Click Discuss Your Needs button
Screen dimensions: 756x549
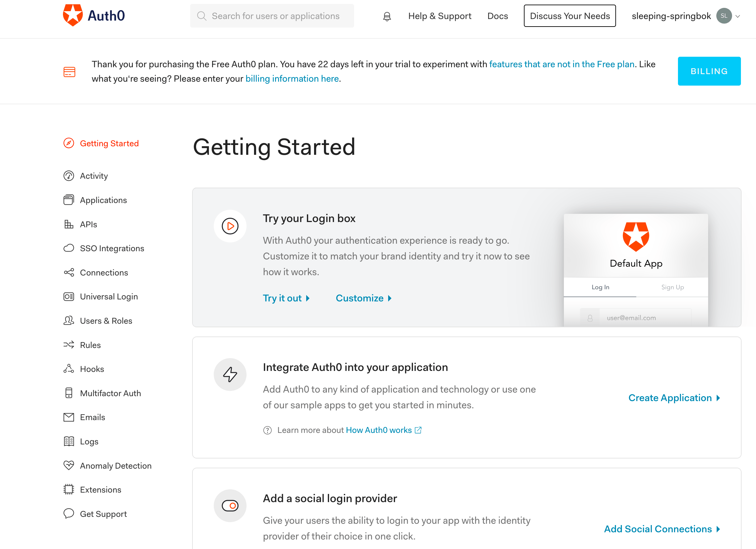click(x=569, y=16)
